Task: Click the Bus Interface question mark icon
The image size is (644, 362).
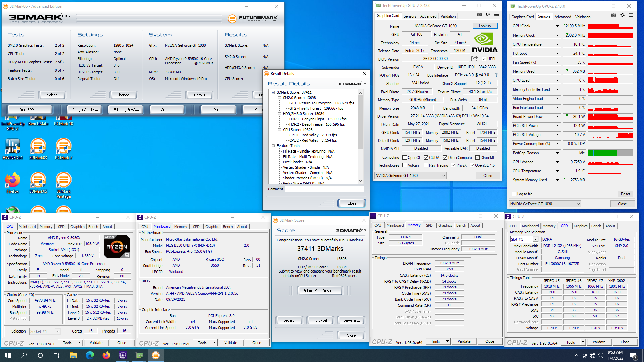Action: click(496, 75)
